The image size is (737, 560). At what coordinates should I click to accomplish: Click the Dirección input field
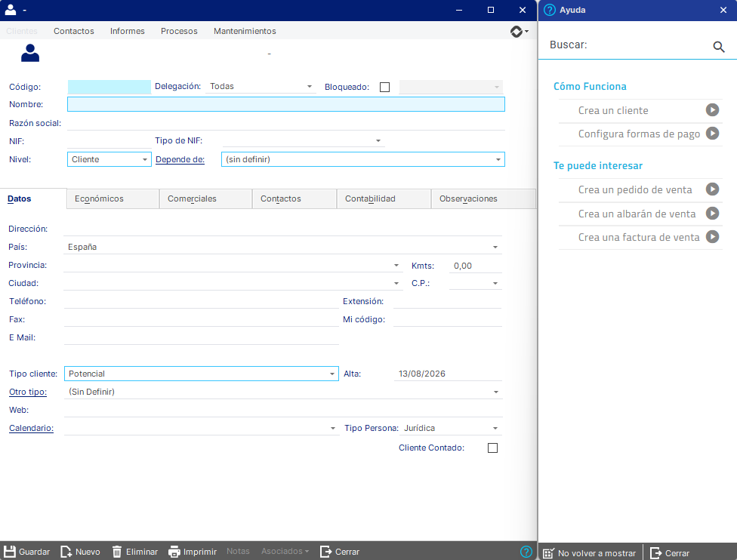(282, 229)
